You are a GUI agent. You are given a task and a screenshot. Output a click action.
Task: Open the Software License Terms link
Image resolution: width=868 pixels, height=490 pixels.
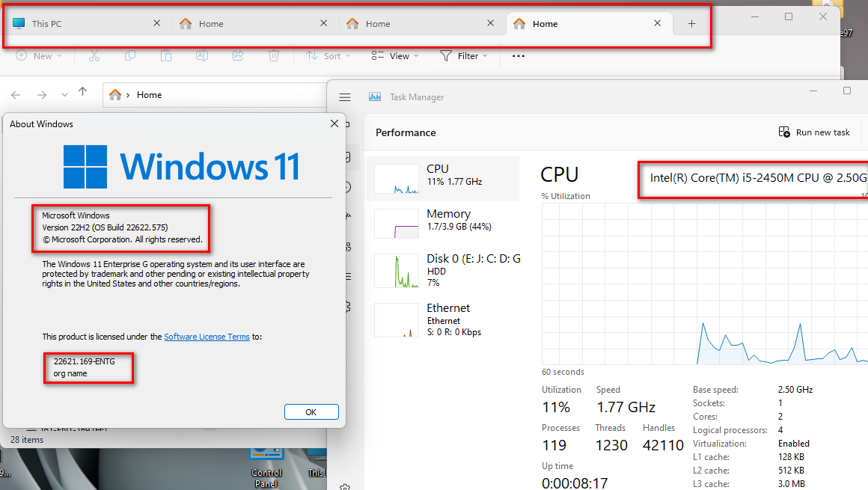pyautogui.click(x=207, y=337)
